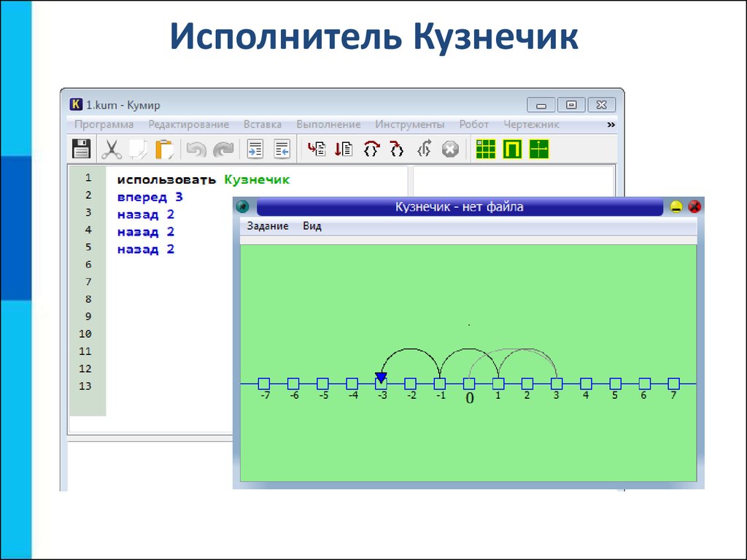Click line number 6 in the editor gutter
Image resolution: width=747 pixels, height=560 pixels.
coord(88,264)
